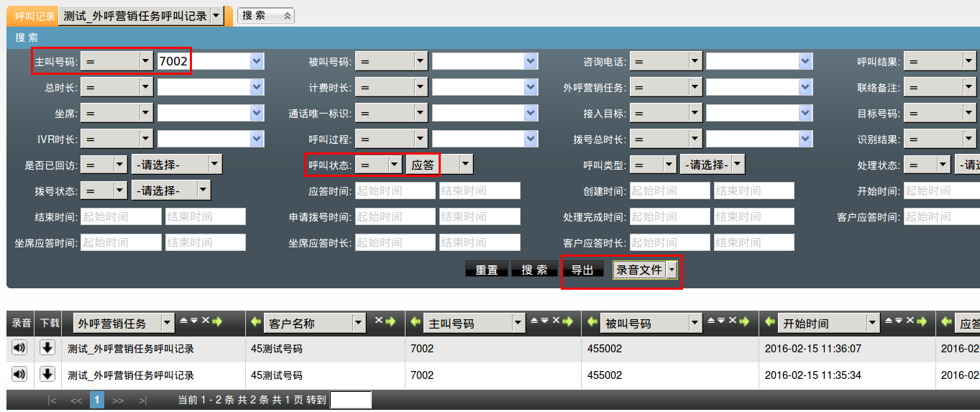Open 主叫号码 operator dropdown
The width and height of the screenshot is (980, 412).
tap(146, 62)
